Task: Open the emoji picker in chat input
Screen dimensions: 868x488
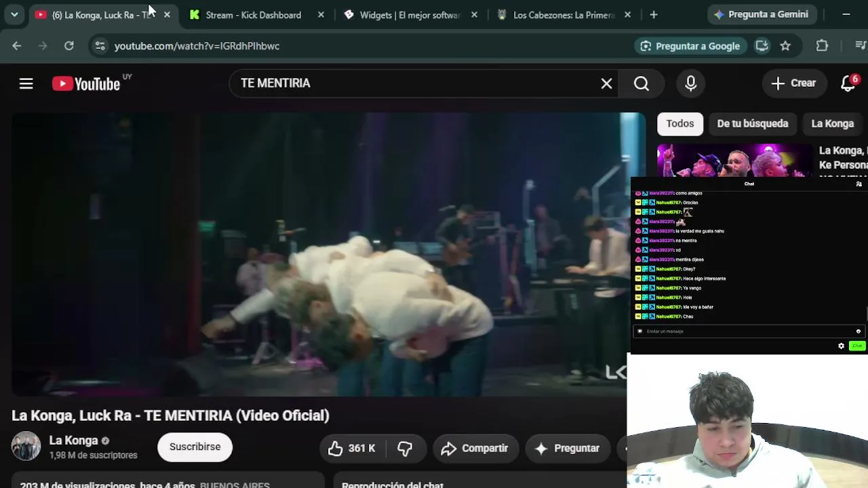Action: click(x=858, y=331)
